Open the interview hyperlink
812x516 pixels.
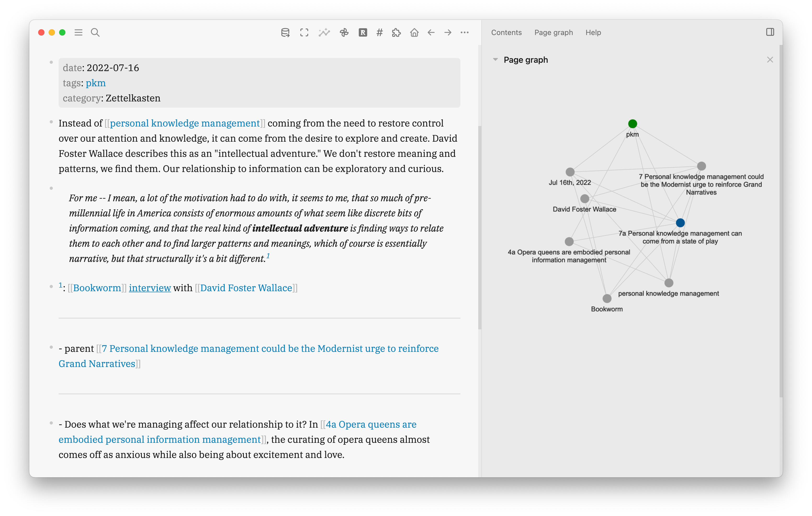pos(150,288)
